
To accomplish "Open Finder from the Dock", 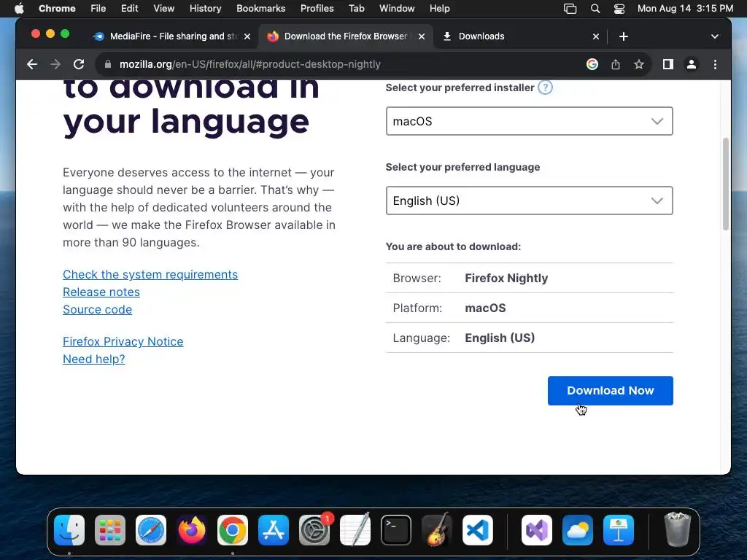I will tap(69, 530).
